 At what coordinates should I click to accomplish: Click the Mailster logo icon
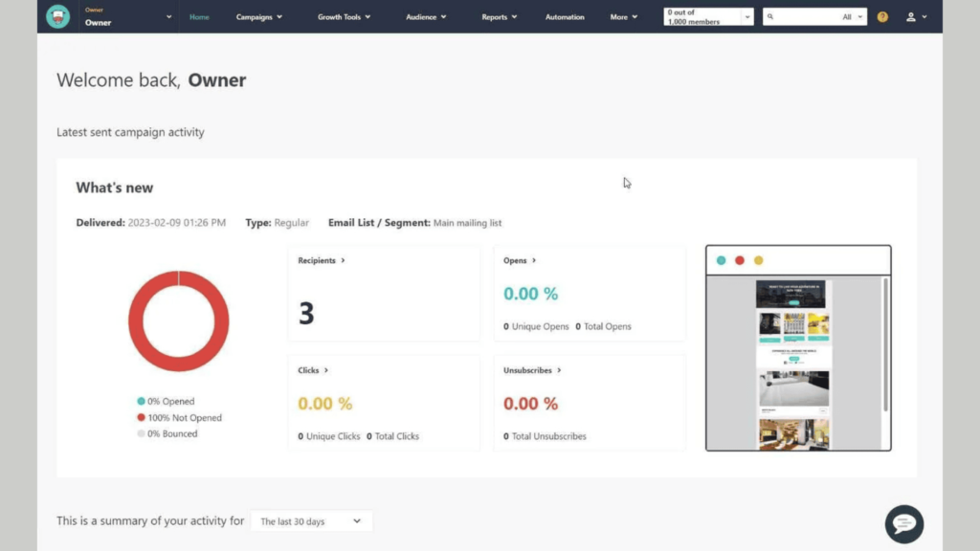pyautogui.click(x=57, y=16)
